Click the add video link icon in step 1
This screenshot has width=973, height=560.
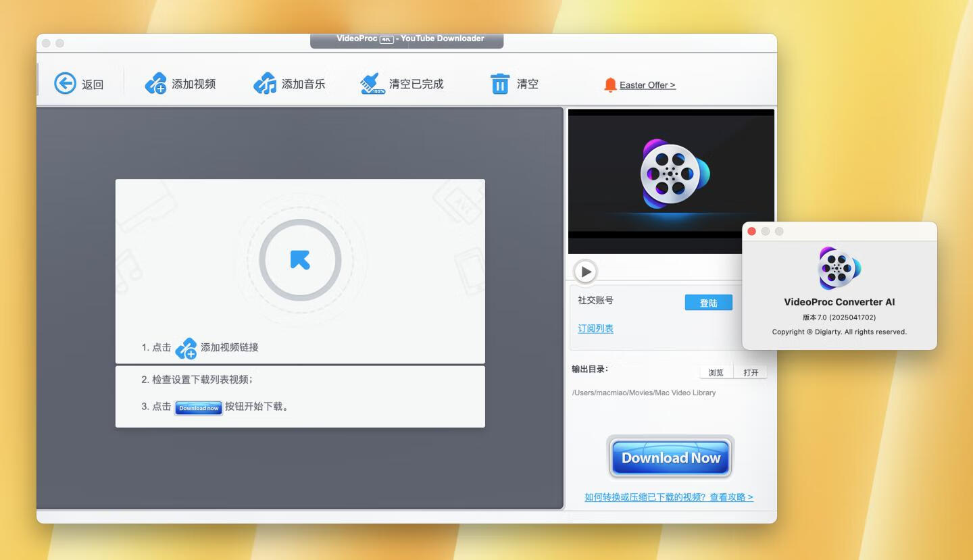[186, 348]
